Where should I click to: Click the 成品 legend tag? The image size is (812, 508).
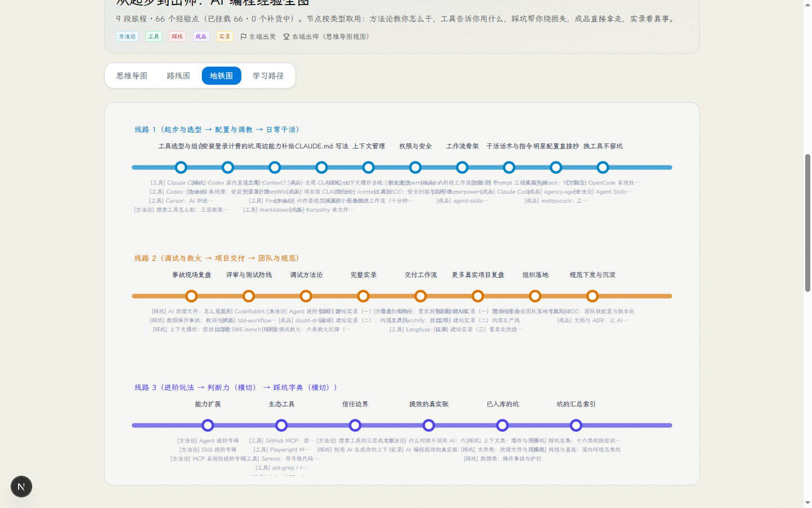coord(201,37)
